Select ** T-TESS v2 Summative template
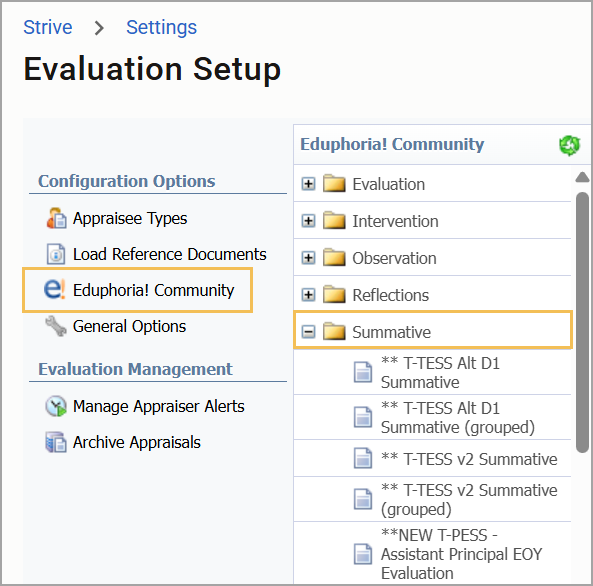The width and height of the screenshot is (593, 586). (469, 459)
